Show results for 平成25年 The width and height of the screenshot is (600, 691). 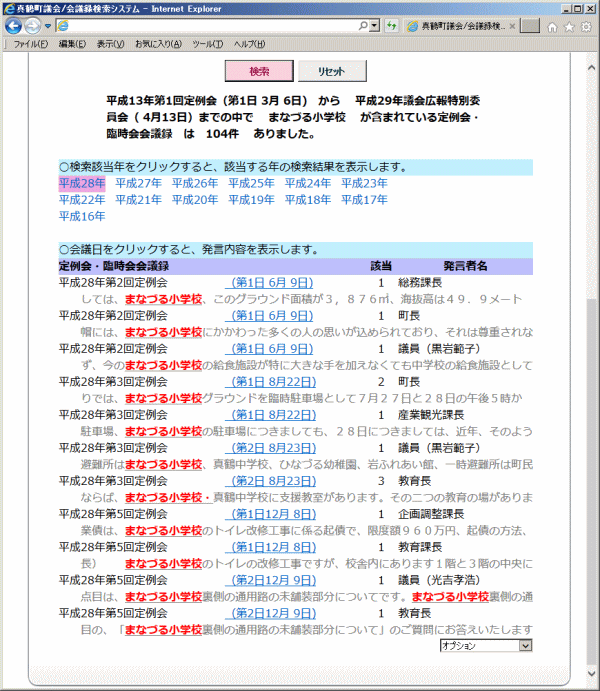[251, 183]
